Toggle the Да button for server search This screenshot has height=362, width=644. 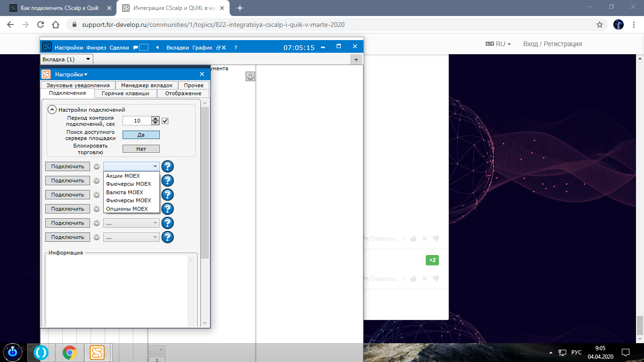[141, 135]
